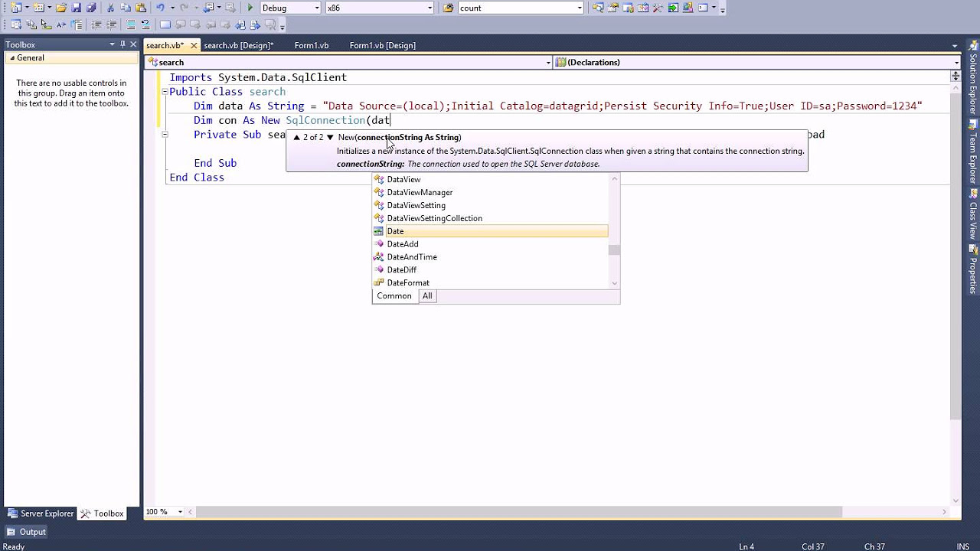980x551 pixels.
Task: Select DateDiff in the IntelliSense list
Action: [x=490, y=270]
